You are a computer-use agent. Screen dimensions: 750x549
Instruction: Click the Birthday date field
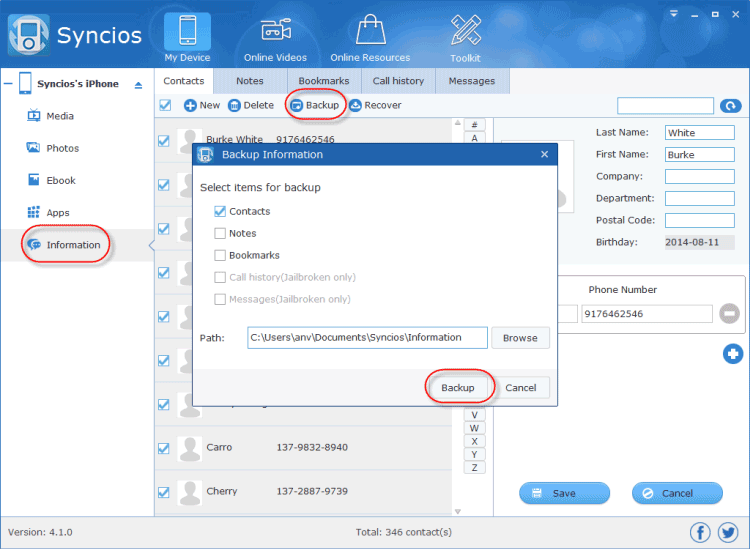coord(699,242)
